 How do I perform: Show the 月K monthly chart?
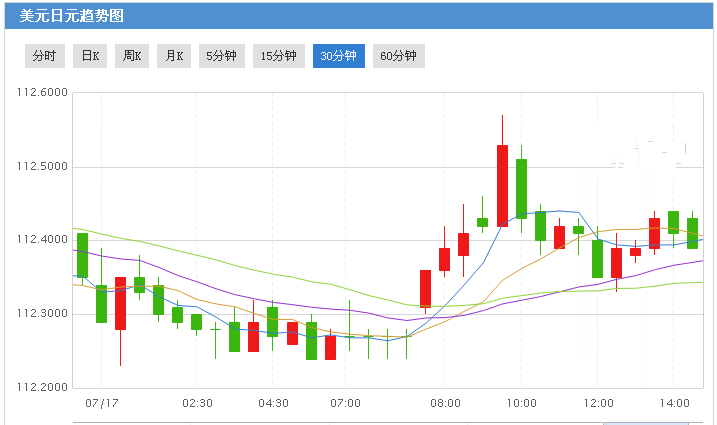coord(174,56)
